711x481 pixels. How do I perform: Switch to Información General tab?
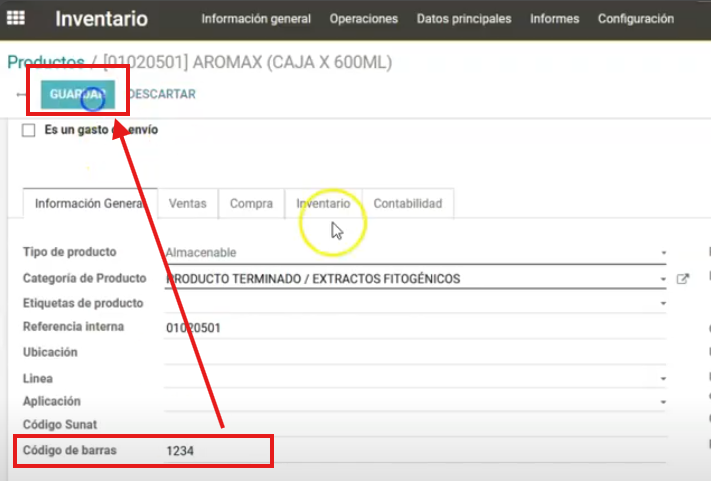pos(90,204)
